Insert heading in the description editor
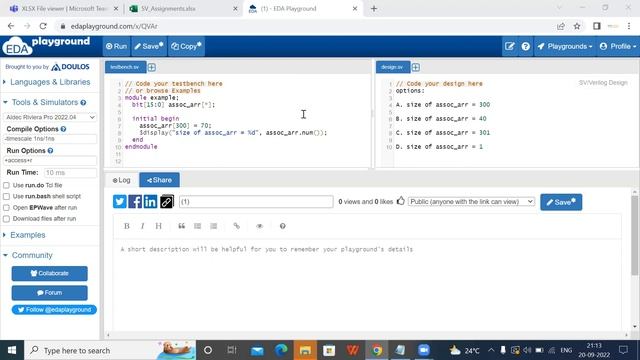This screenshot has width=640, height=360. click(158, 226)
